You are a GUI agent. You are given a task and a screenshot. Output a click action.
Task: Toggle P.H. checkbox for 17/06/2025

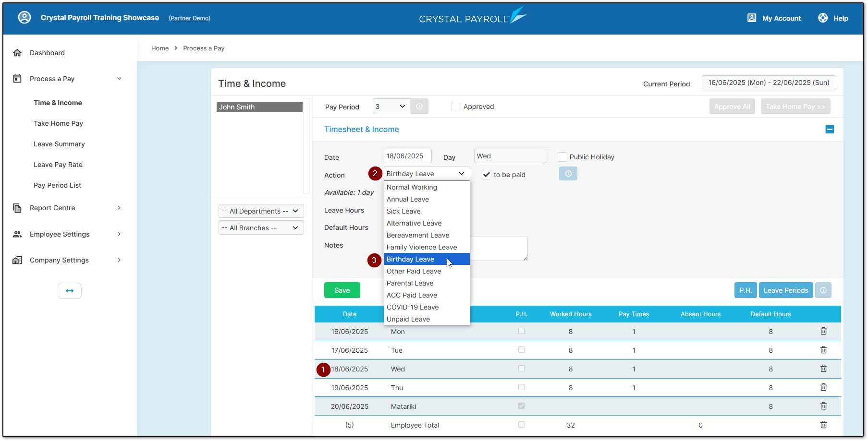pyautogui.click(x=522, y=350)
